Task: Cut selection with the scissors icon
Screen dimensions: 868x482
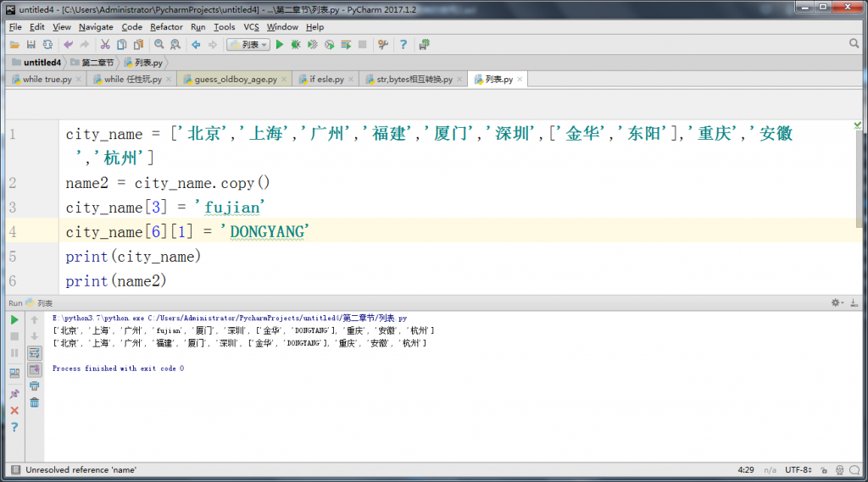Action: click(105, 45)
